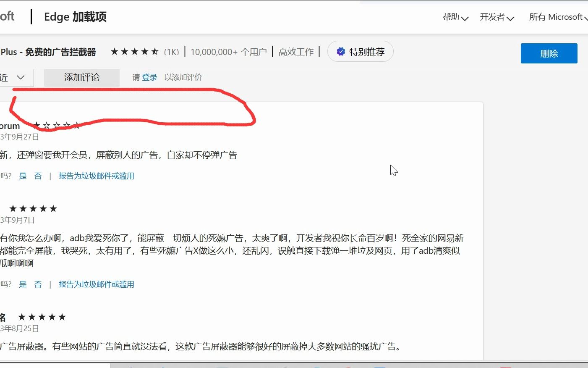Click the five-star rating of 3年9月7日 review
Viewport: 588px width, 368px height.
[x=33, y=209]
